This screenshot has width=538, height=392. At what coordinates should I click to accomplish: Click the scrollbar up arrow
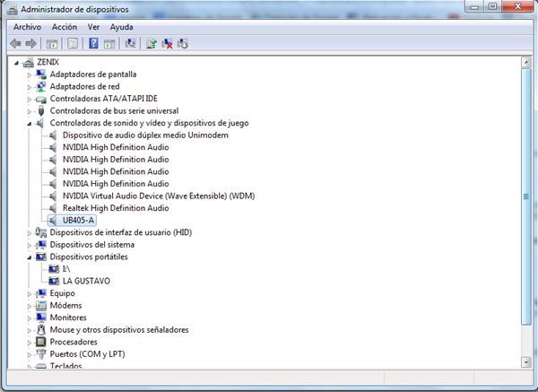click(526, 62)
